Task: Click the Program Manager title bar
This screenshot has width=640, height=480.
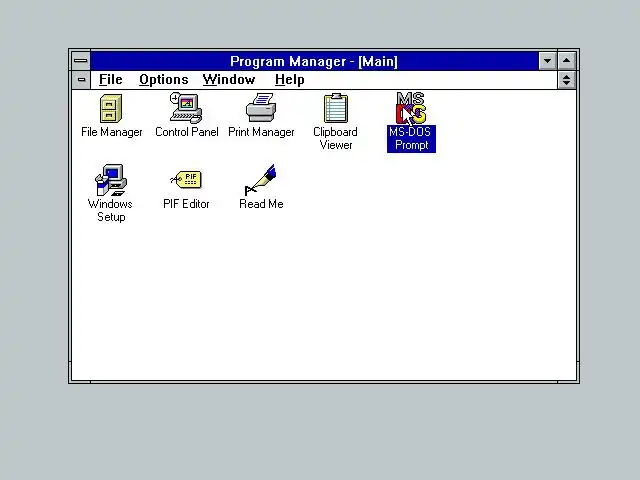Action: click(314, 61)
